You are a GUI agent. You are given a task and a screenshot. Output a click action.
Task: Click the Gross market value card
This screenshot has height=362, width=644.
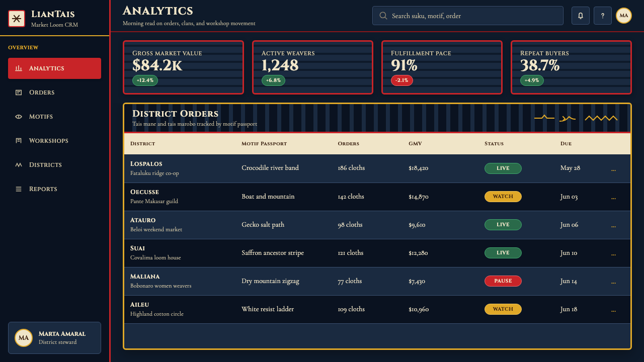(x=183, y=67)
